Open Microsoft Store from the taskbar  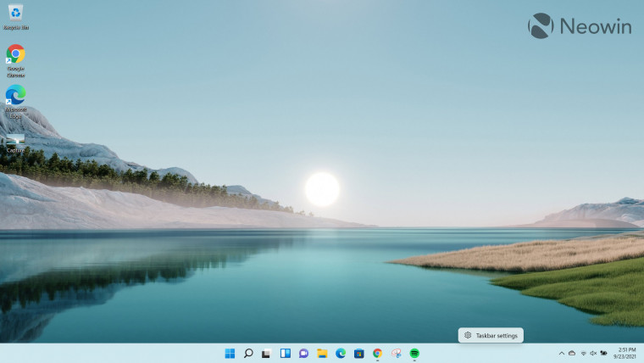tap(359, 353)
